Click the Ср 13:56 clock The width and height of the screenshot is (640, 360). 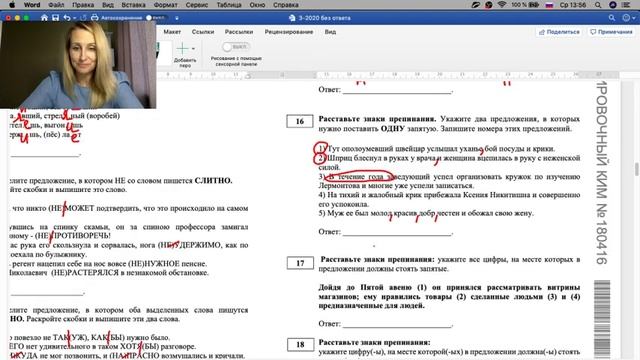573,5
